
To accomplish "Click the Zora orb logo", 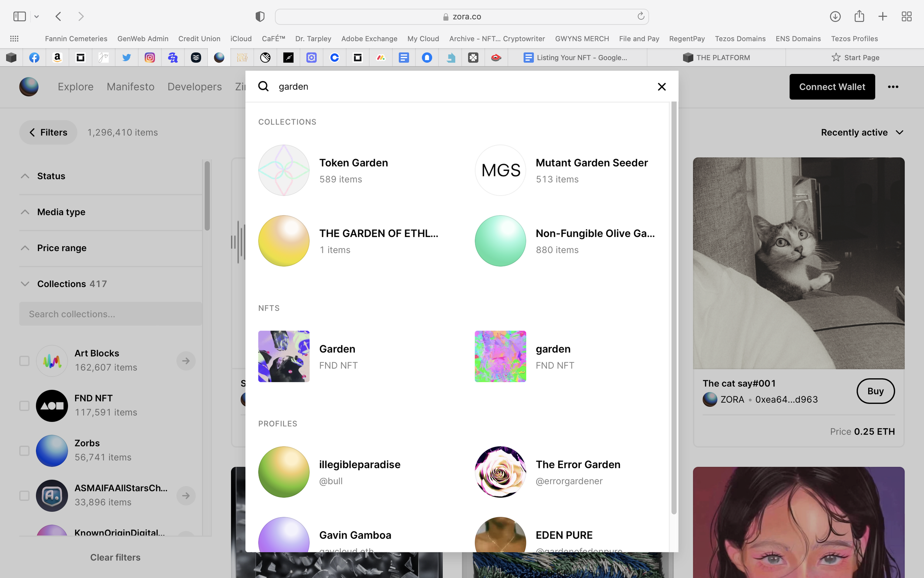I will pyautogui.click(x=29, y=87).
